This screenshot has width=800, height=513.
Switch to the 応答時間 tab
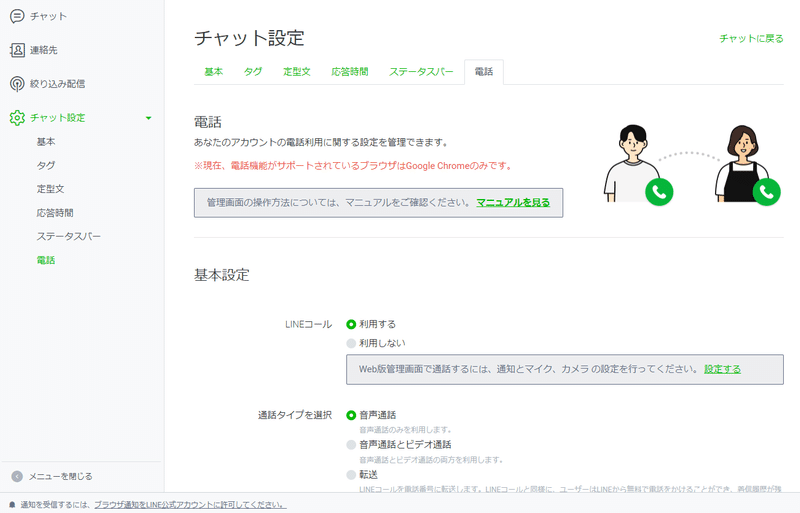(x=350, y=72)
